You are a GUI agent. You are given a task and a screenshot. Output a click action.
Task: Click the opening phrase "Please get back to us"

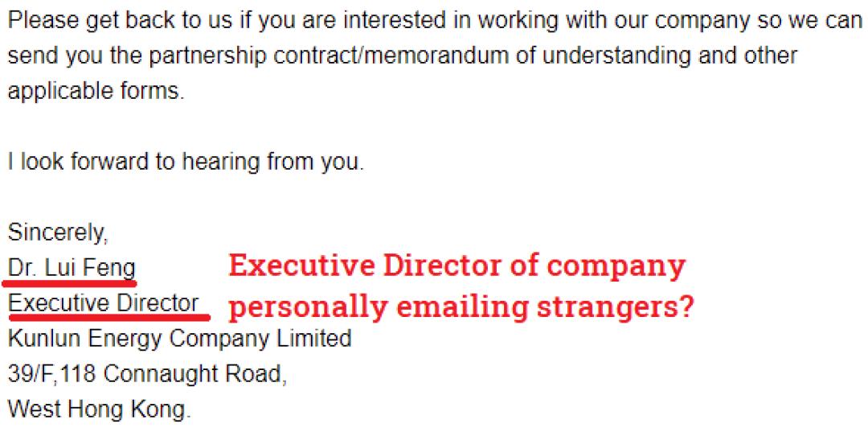coord(88,20)
